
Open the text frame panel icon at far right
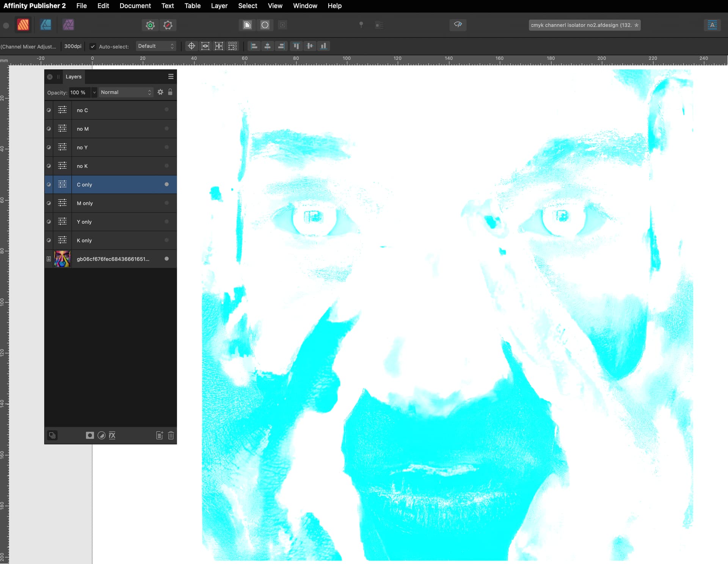[712, 25]
